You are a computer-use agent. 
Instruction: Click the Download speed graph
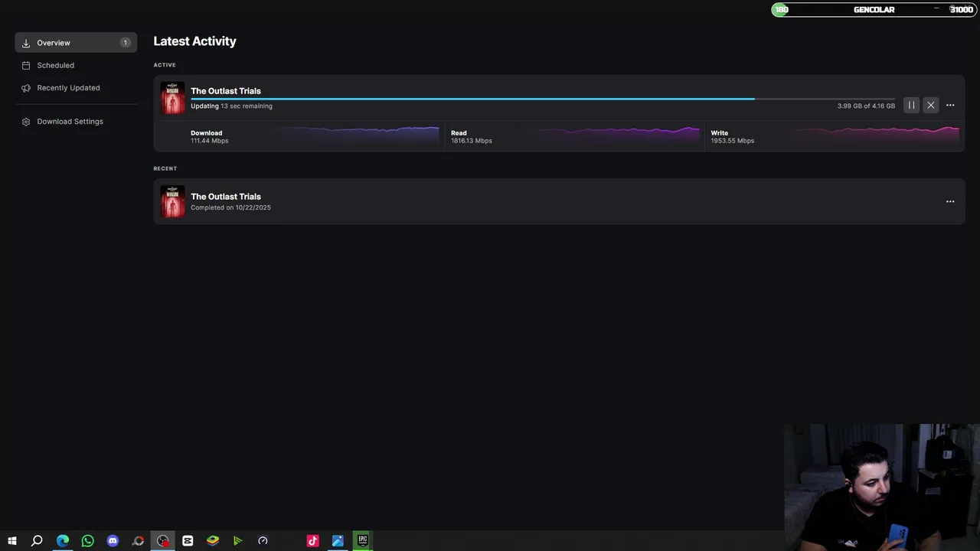tap(356, 135)
